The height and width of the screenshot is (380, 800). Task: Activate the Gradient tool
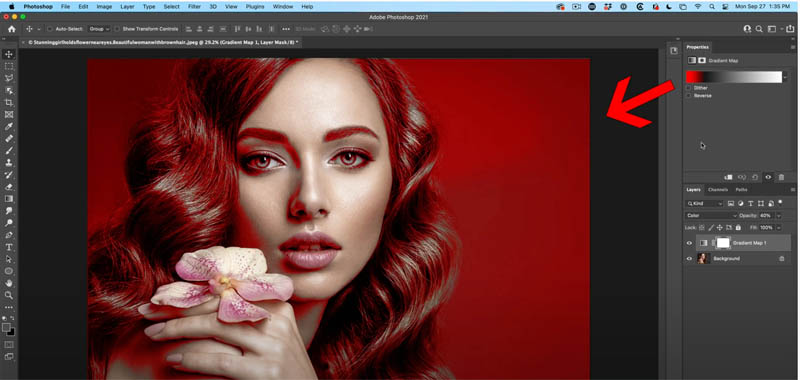pyautogui.click(x=9, y=199)
